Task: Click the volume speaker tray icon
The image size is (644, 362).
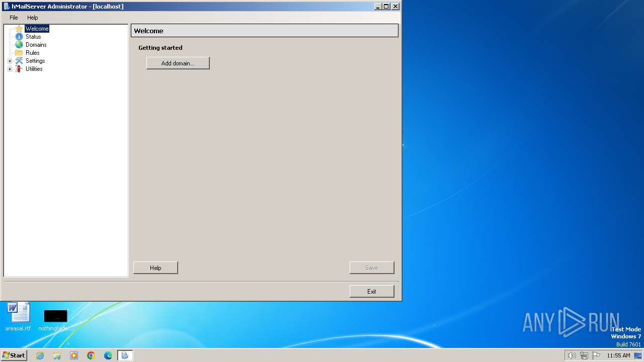Action: 572,355
